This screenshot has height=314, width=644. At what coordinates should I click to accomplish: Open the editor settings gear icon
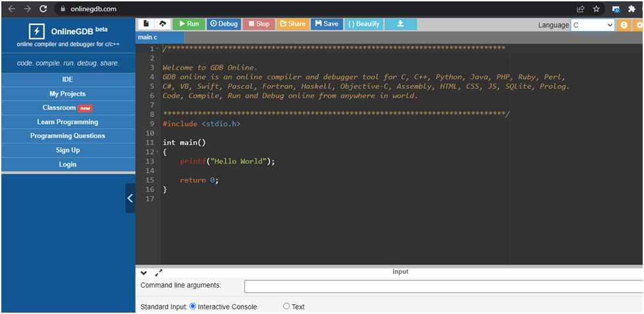(x=639, y=25)
